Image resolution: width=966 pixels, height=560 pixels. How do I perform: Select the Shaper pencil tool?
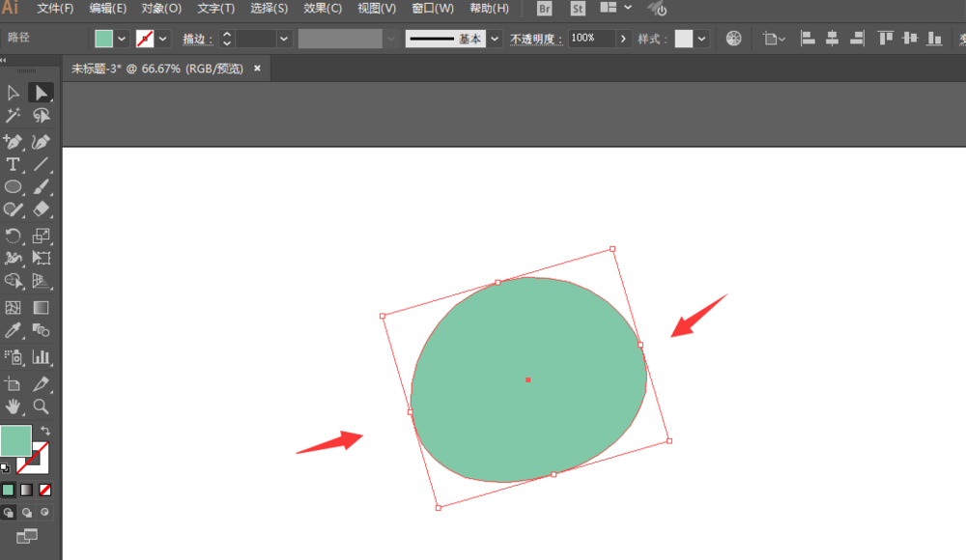pyautogui.click(x=13, y=210)
